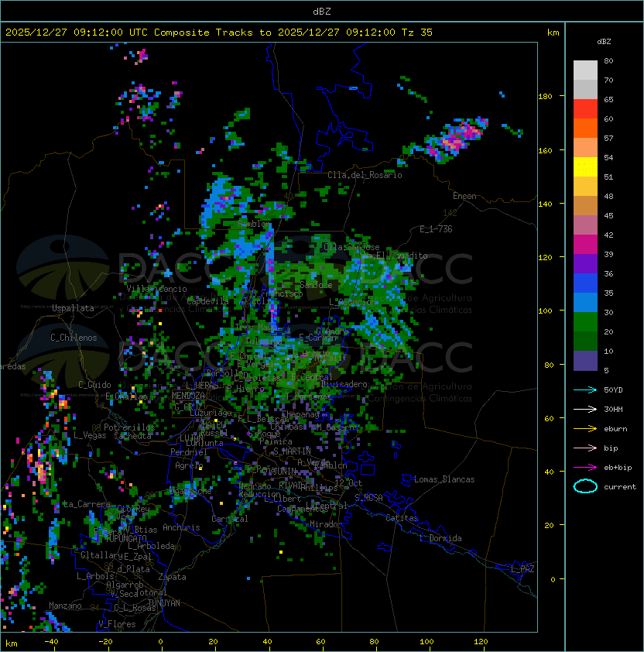Click the light gray 70-80 dBZ swatch
This screenshot has width=644, height=652.
(585, 70)
